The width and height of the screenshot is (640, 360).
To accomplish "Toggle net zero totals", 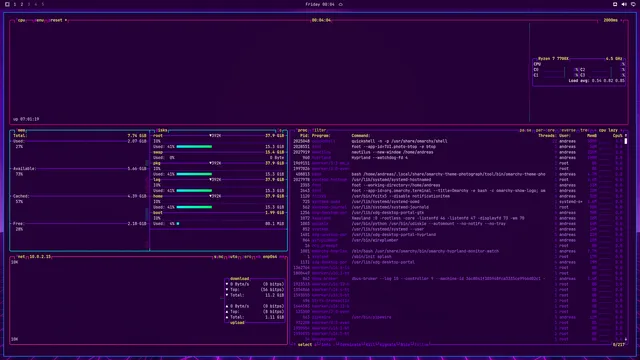I will (247, 257).
